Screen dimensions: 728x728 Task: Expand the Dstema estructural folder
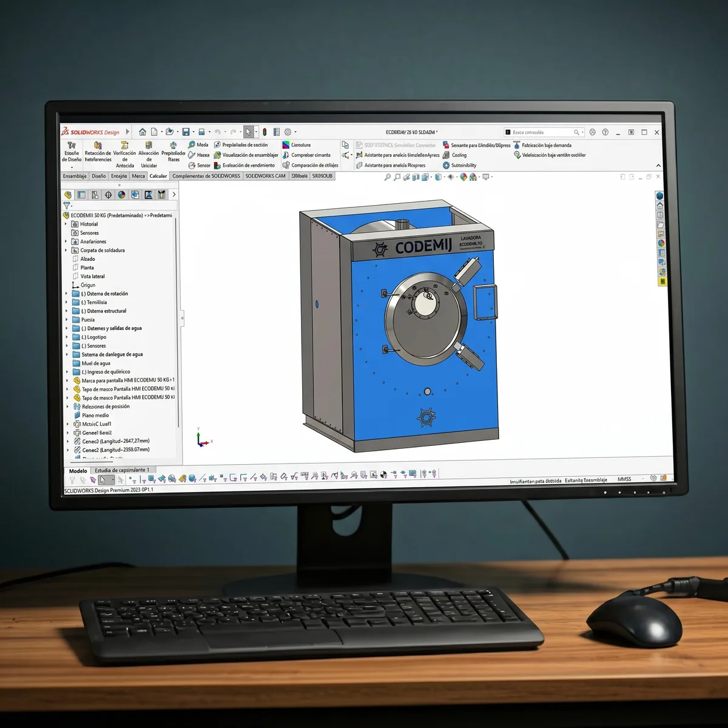point(67,311)
